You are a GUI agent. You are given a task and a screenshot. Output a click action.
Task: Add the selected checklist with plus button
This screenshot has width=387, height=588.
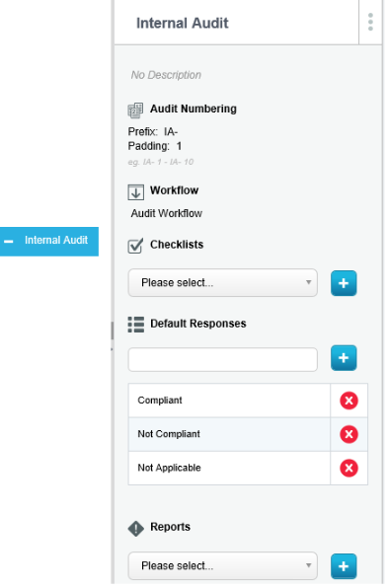344,283
